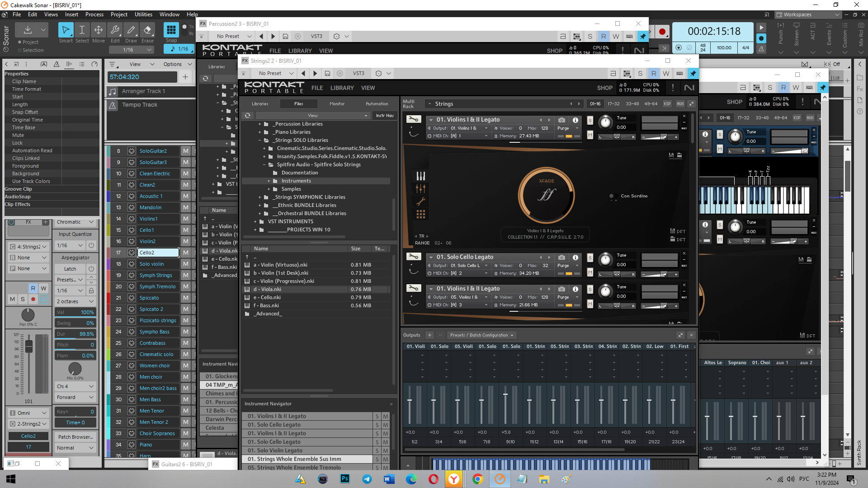Save preset icon in Strings2 plugin header
The height and width of the screenshot is (488, 868).
(327, 73)
